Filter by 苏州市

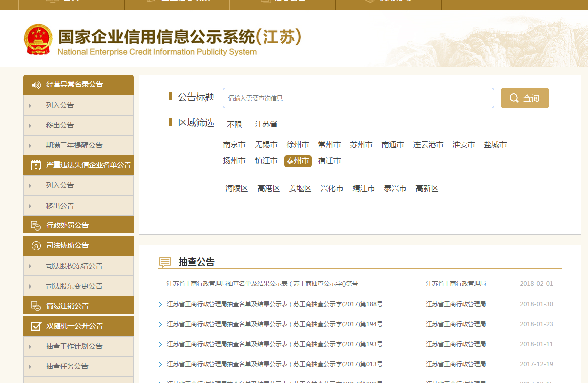361,145
